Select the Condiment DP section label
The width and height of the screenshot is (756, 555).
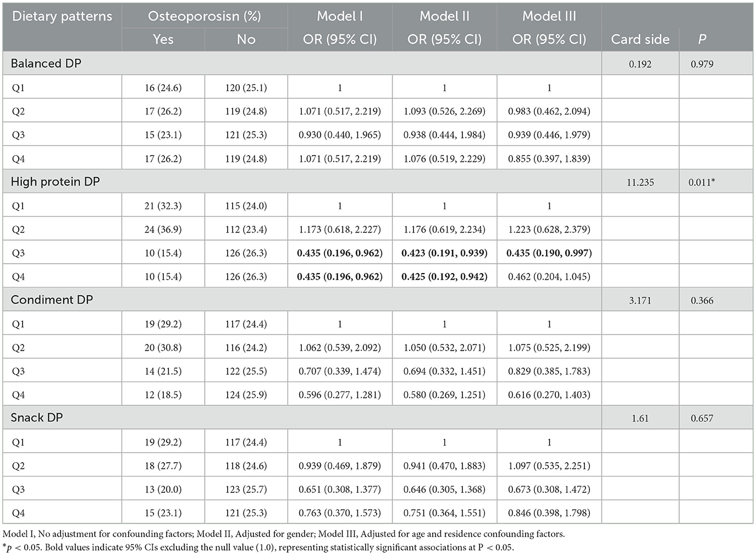pos(52,300)
